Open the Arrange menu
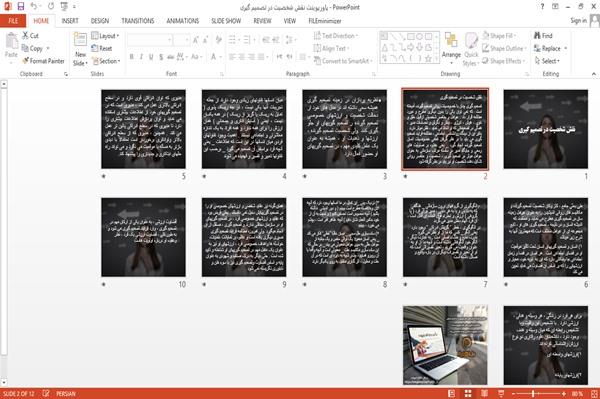600x399 pixels. click(x=451, y=49)
